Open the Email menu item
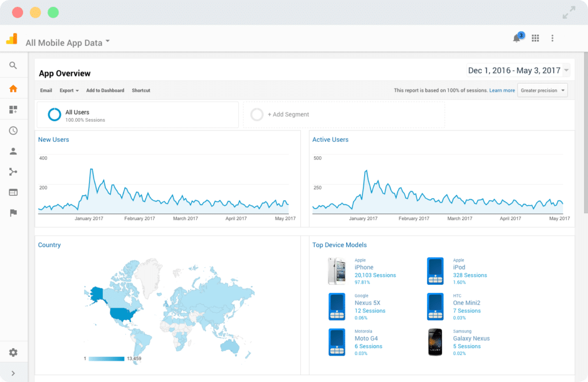 (46, 90)
